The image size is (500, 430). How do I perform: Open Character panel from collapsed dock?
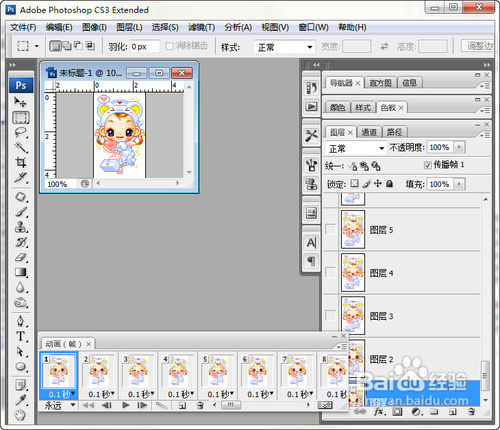tap(311, 243)
